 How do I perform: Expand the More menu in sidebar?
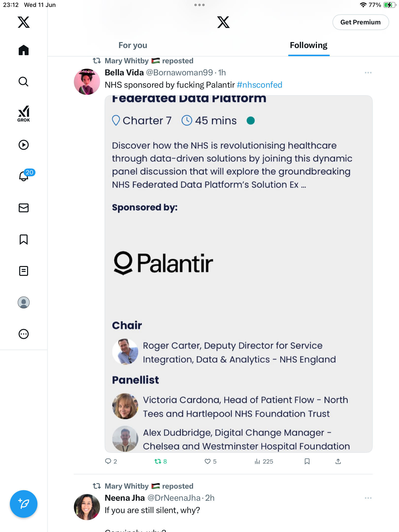coord(24,334)
